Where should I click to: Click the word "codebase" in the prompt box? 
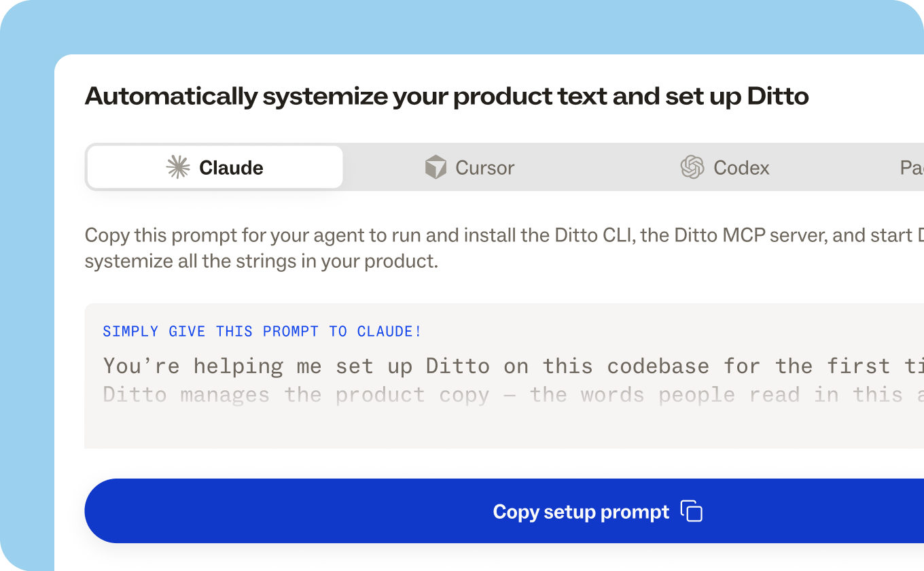pos(658,366)
